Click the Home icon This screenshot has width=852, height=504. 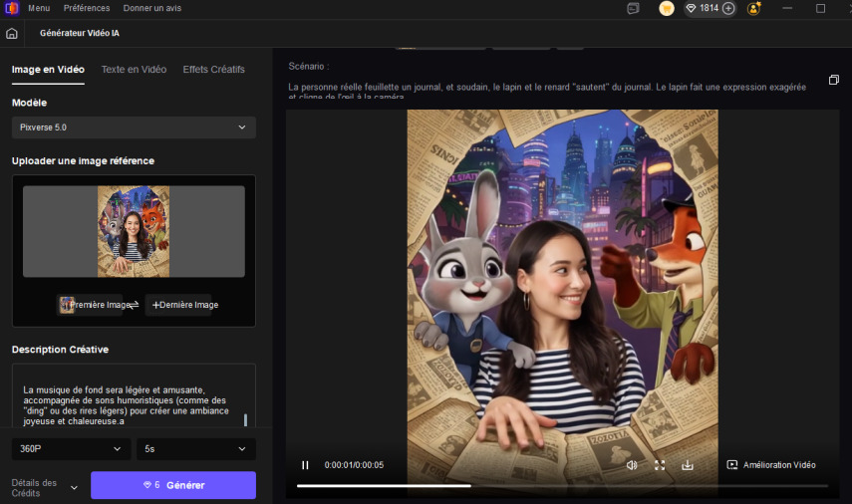tap(12, 33)
